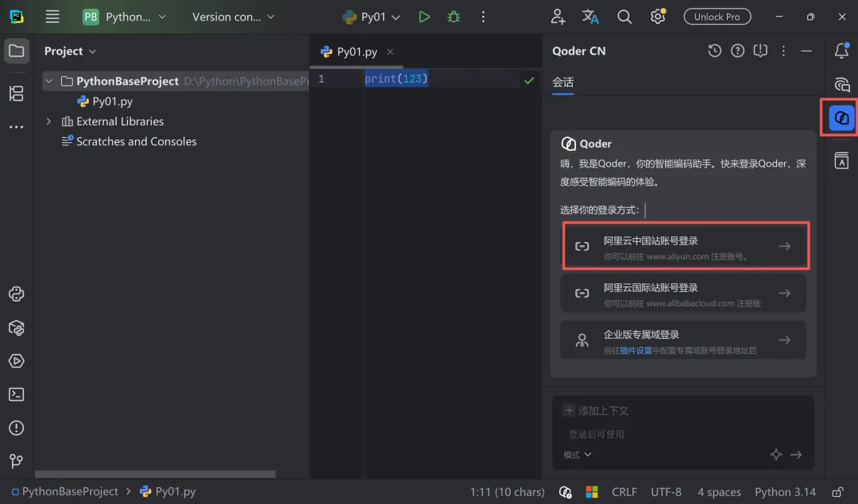Open the AI chat tool window icon
Screen dimensions: 858x504
point(841,85)
